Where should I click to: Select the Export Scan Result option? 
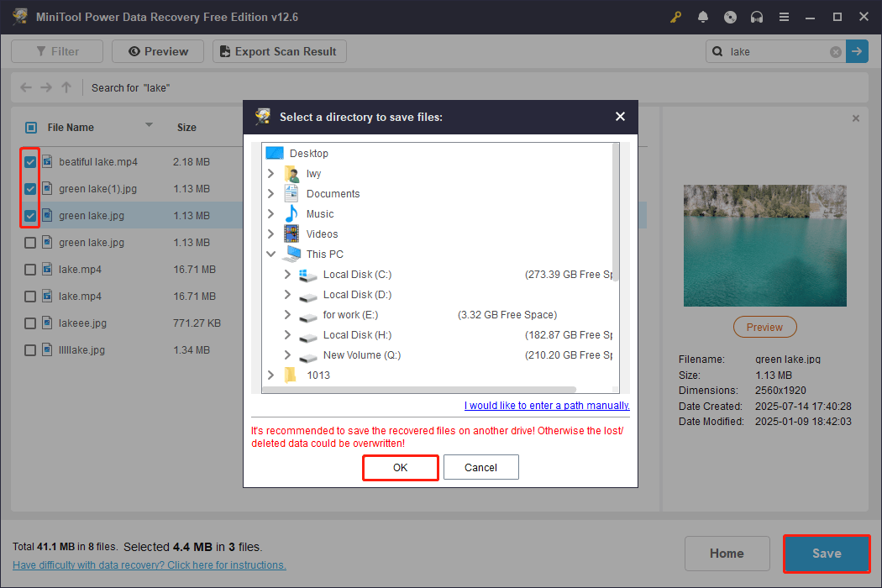[279, 51]
